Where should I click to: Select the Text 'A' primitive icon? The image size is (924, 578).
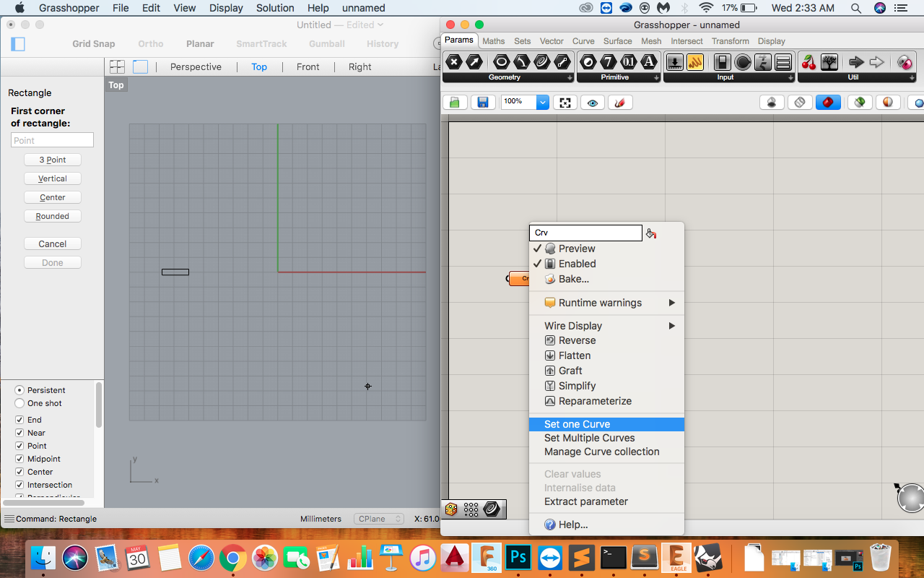click(649, 62)
